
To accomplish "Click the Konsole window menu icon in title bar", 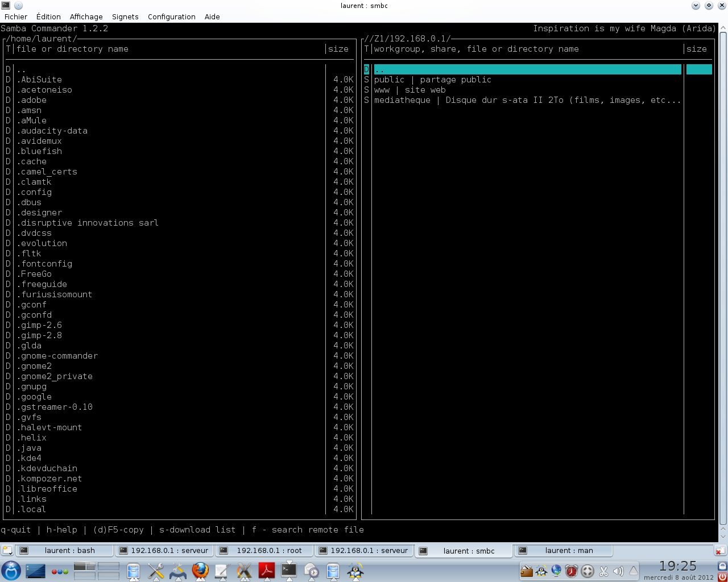I will (x=6, y=6).
